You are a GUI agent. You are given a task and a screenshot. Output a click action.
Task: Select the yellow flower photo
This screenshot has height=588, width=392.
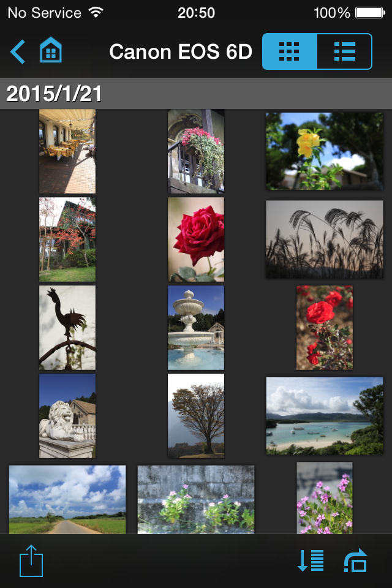point(324,151)
